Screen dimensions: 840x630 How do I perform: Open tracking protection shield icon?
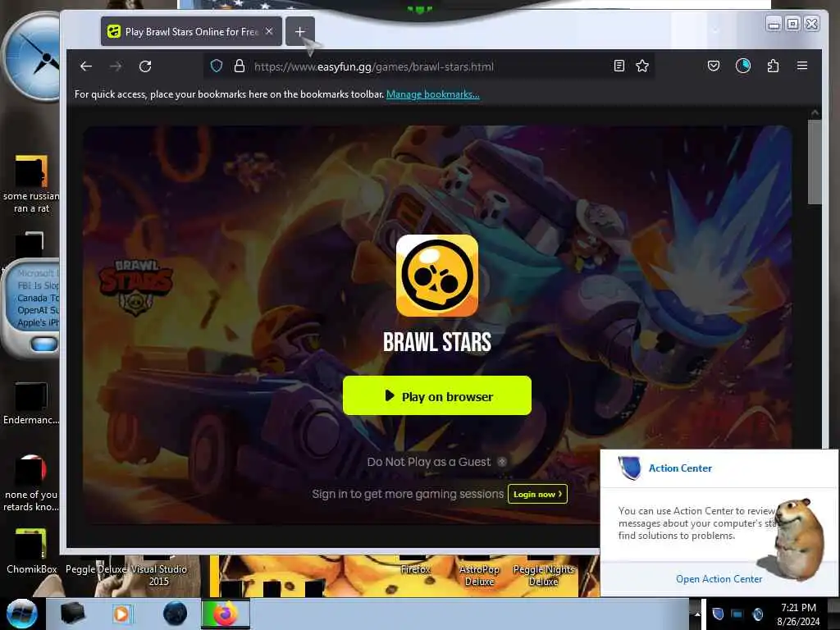click(217, 66)
